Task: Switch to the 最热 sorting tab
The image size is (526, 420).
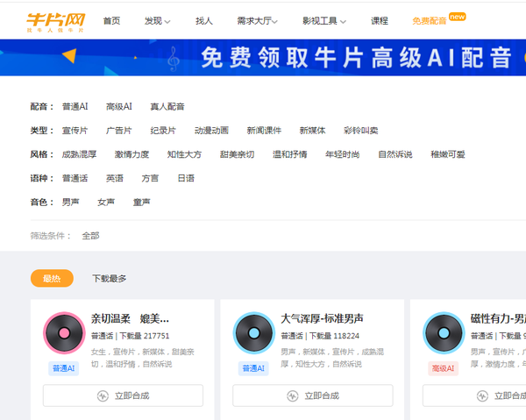Action: pos(52,278)
